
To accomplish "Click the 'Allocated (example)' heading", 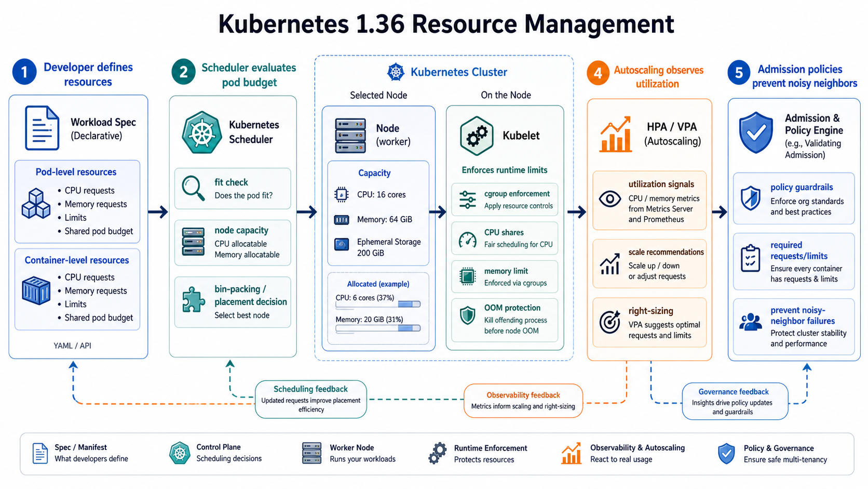I will 378,284.
